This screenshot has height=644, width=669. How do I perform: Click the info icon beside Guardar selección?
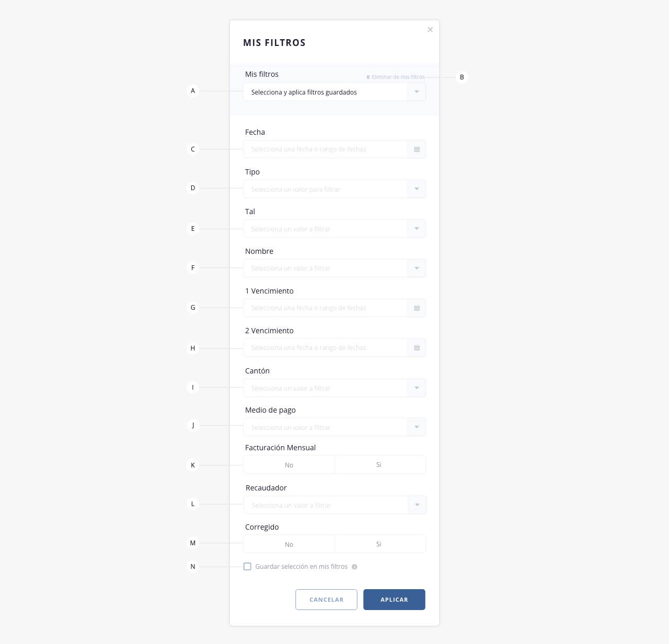click(354, 567)
